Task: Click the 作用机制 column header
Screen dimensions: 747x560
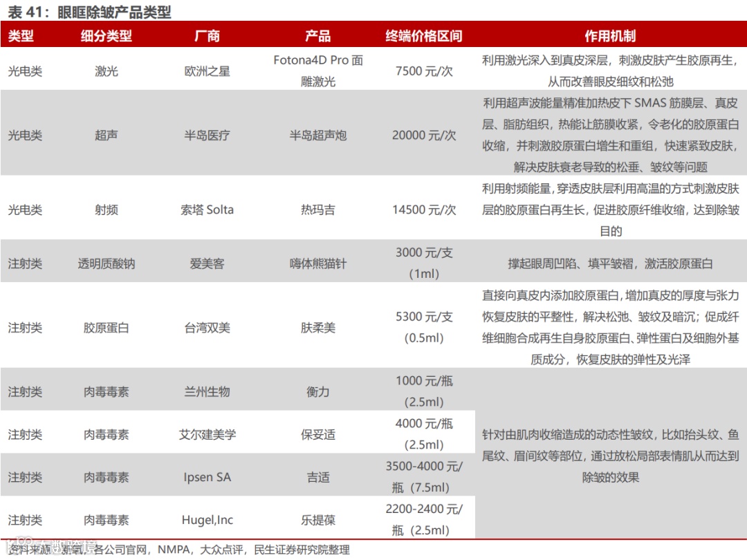Action: tap(610, 36)
